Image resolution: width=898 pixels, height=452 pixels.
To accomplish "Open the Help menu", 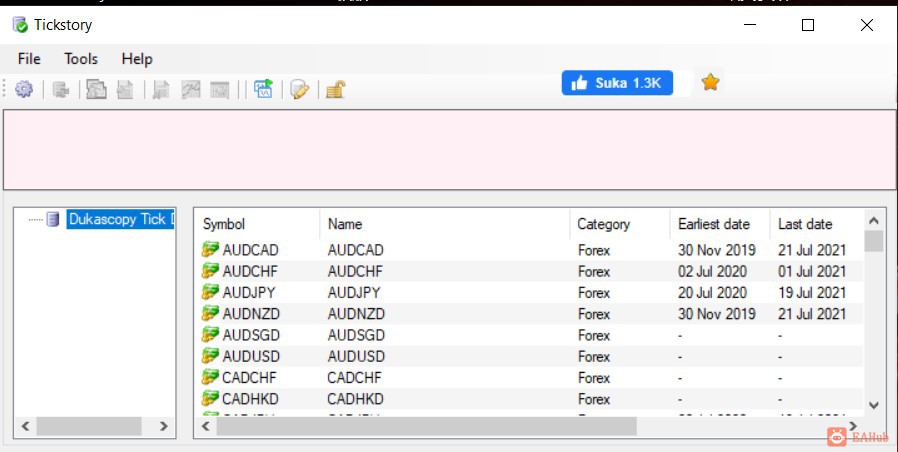I will pyautogui.click(x=137, y=59).
